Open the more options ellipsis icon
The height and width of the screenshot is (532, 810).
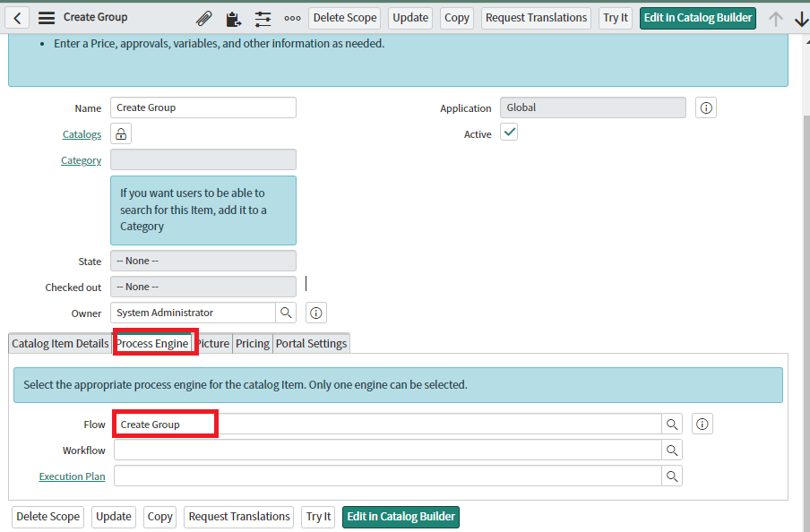click(x=292, y=19)
